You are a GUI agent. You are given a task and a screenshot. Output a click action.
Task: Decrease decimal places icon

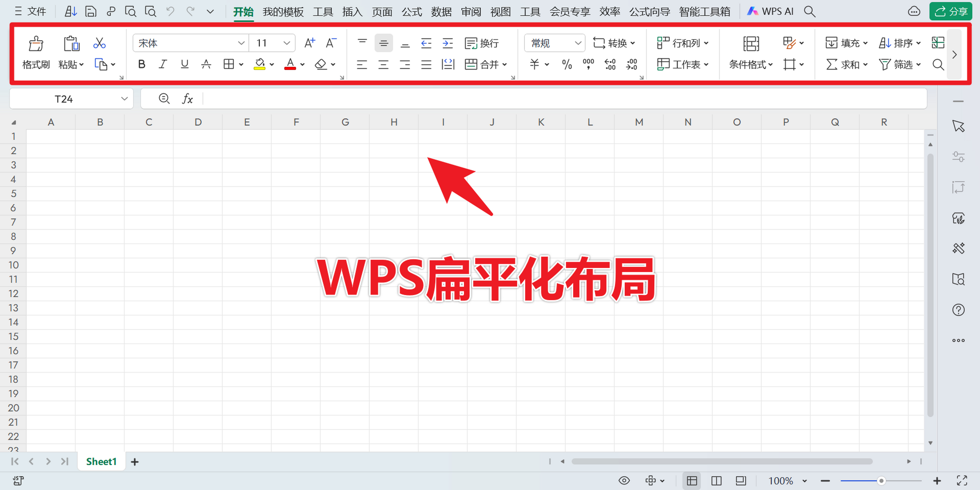631,64
